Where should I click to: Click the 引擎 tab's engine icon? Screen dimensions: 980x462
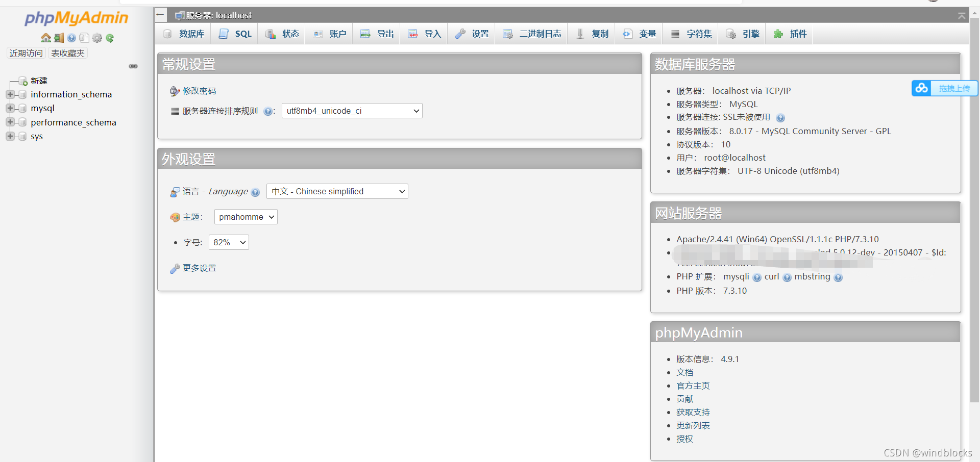point(731,34)
